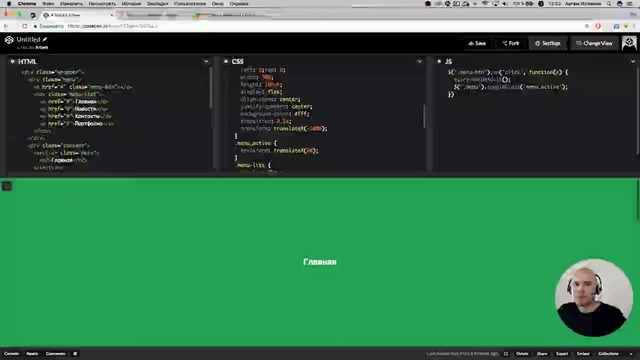Click the open-in-new-window icon in footer
This screenshot has height=360, width=640.
point(506,354)
